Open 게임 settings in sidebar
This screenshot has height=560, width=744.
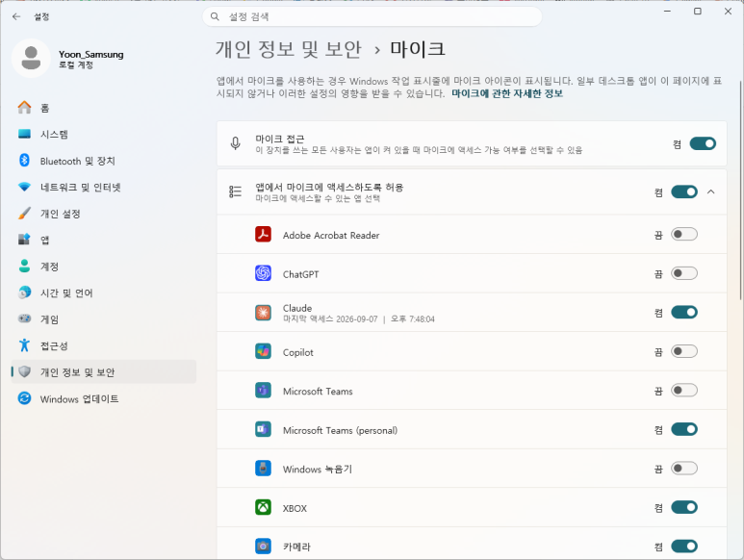[103, 319]
